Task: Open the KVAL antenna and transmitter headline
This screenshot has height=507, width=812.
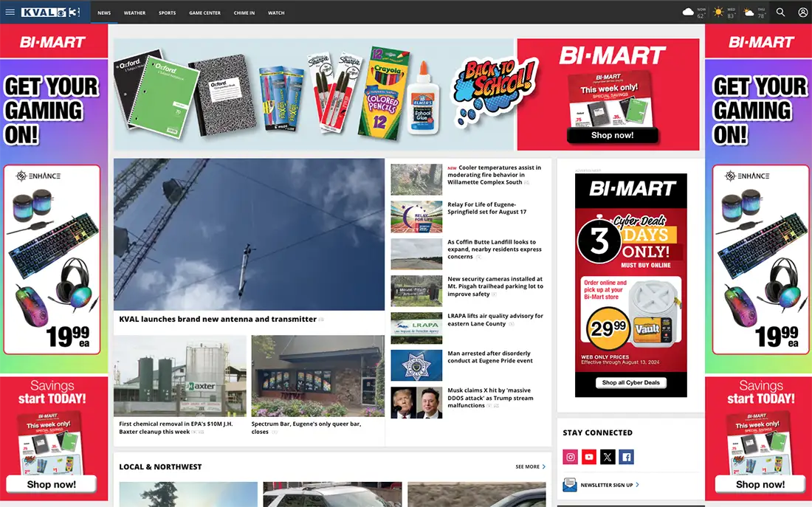Action: [218, 319]
